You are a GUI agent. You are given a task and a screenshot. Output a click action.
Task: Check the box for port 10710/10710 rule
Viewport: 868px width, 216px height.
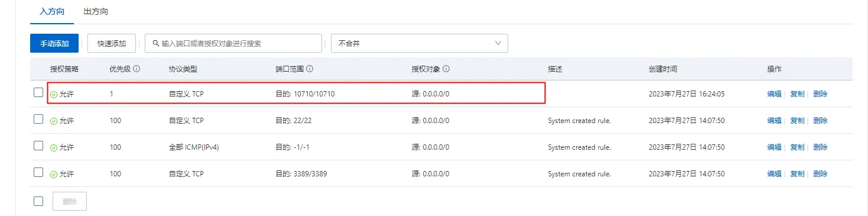tap(38, 92)
